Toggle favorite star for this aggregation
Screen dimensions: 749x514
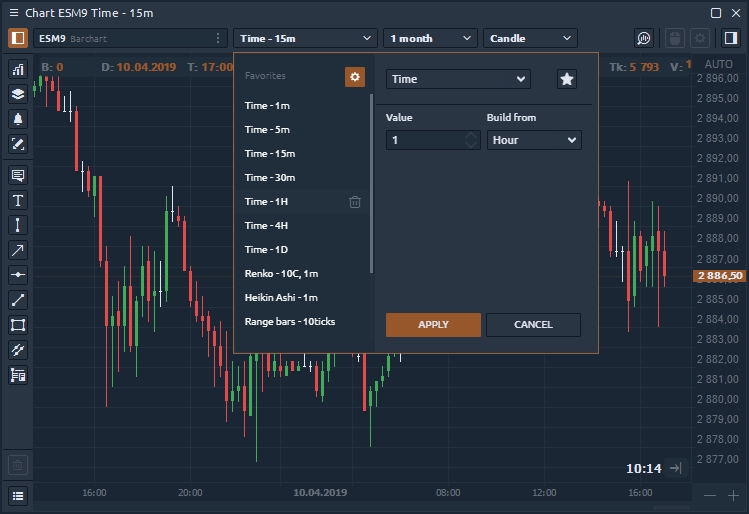567,79
